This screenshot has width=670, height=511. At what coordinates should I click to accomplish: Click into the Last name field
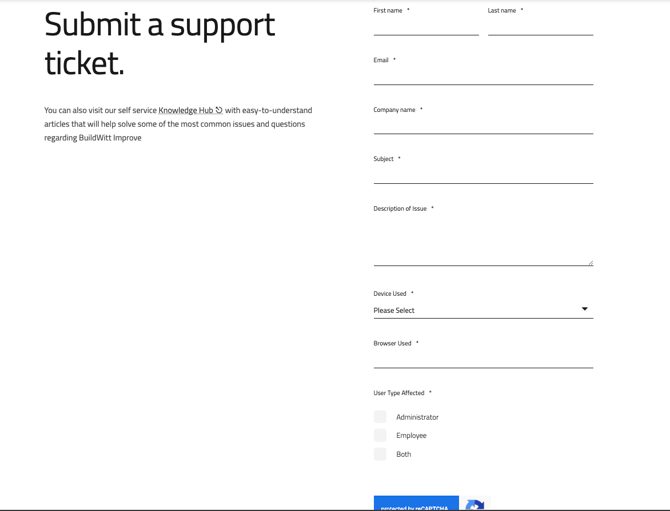(540, 27)
